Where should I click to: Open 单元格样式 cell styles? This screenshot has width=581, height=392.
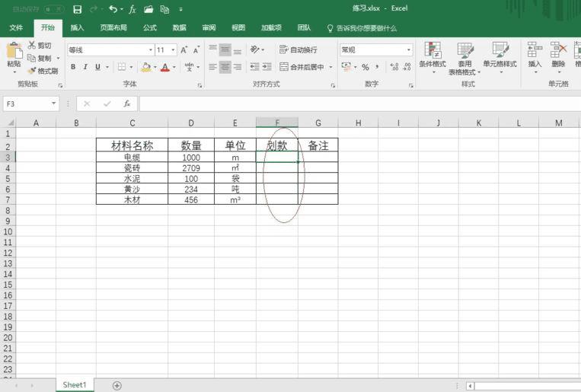point(500,57)
